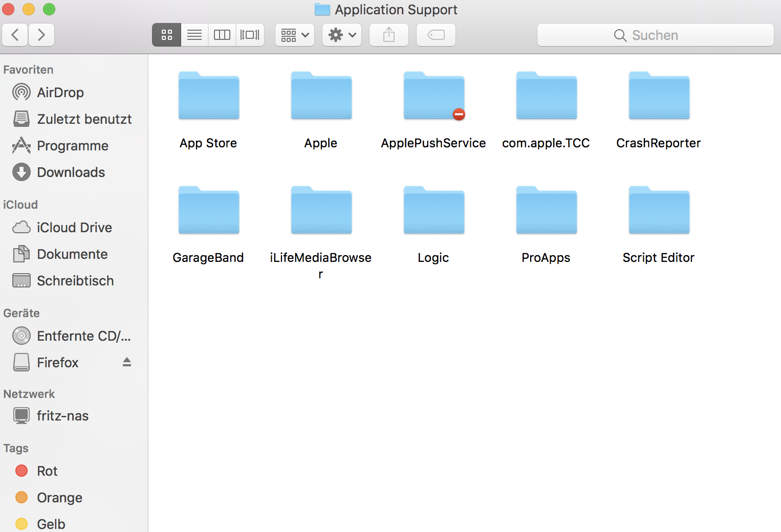Screen dimensions: 781x532
Task: Click the Script Editor folder name
Action: pyautogui.click(x=659, y=258)
